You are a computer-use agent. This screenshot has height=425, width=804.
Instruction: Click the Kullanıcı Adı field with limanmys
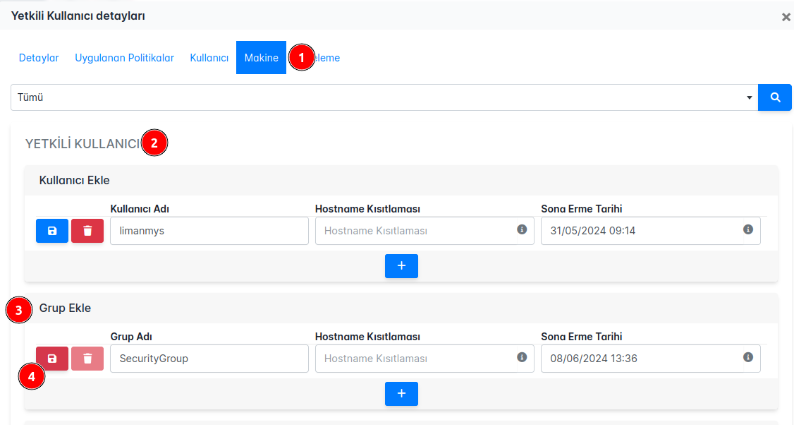tap(209, 231)
